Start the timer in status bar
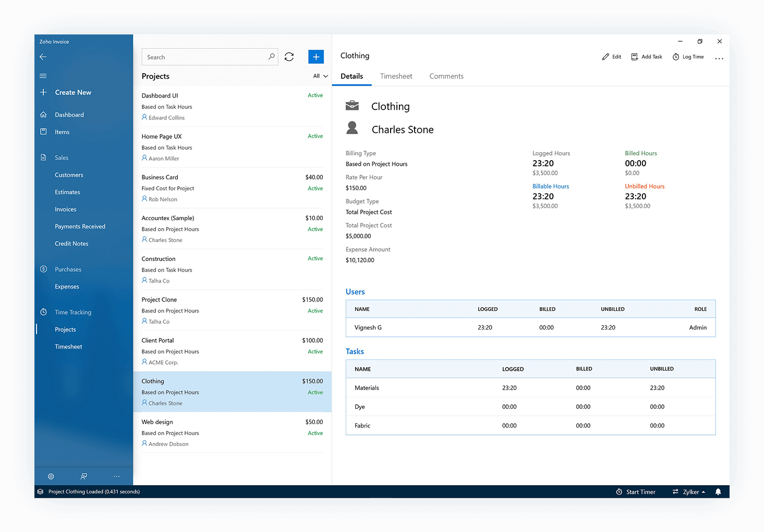The image size is (764, 532). pos(636,492)
